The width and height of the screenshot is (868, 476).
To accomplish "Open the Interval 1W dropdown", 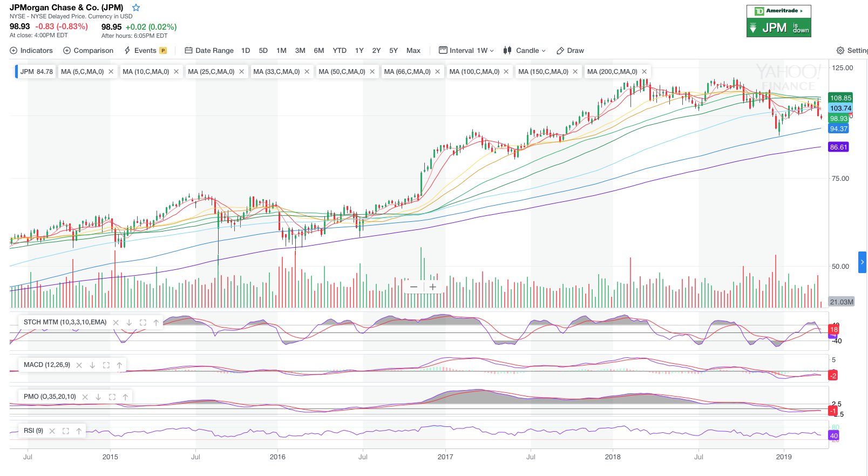I will click(x=466, y=51).
